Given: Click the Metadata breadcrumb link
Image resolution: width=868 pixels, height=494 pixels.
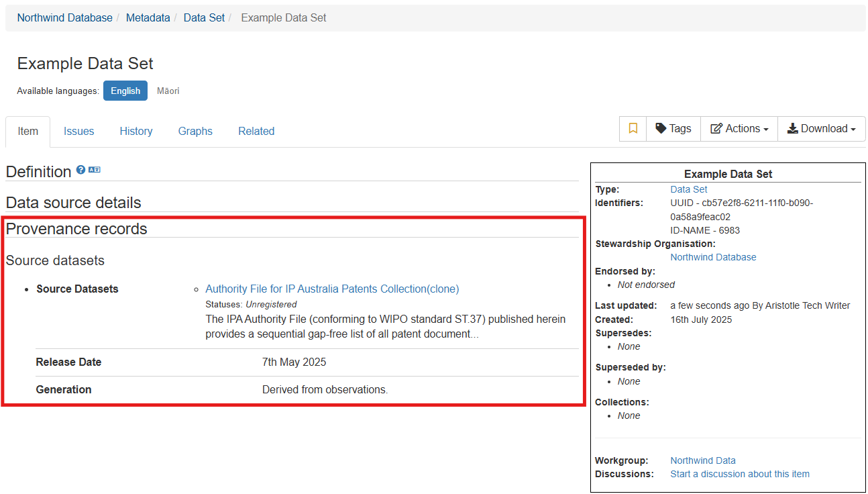Looking at the screenshot, I should coord(148,18).
